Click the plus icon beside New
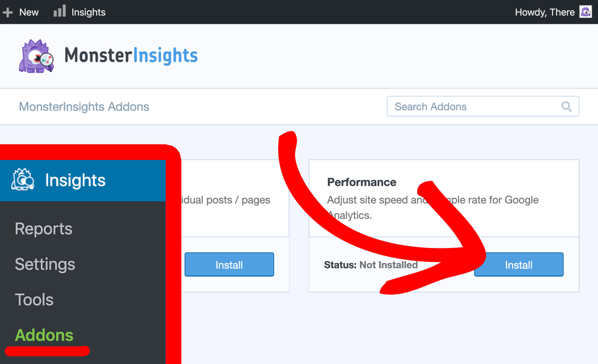Viewport: 598px width, 364px height. [x=7, y=12]
